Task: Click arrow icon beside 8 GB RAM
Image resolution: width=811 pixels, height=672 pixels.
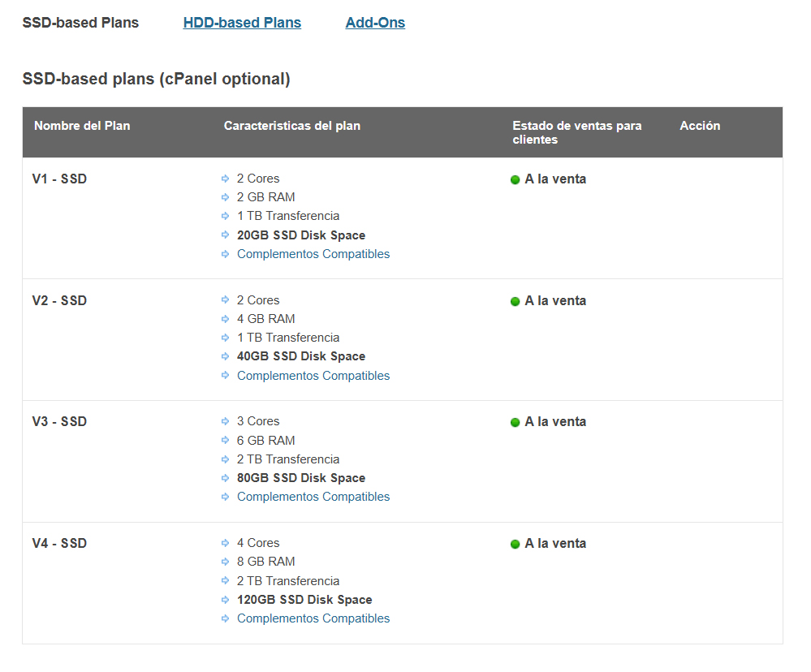Action: click(x=226, y=562)
